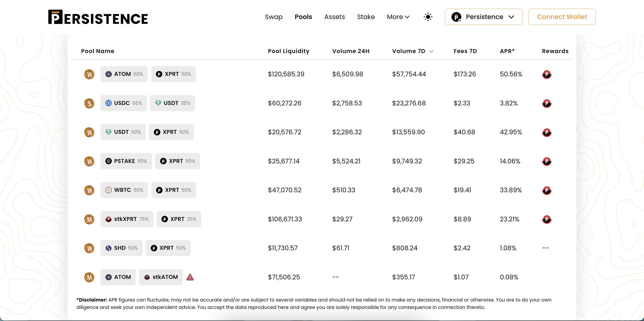Click the M icon of stkXPRT/XPRT row
The image size is (644, 321).
[x=89, y=219]
